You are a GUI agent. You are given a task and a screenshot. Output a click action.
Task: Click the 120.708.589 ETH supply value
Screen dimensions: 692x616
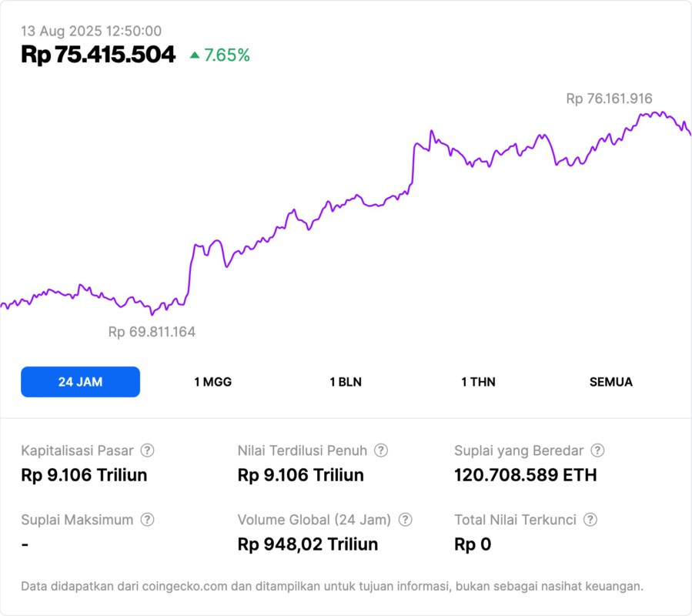[525, 475]
